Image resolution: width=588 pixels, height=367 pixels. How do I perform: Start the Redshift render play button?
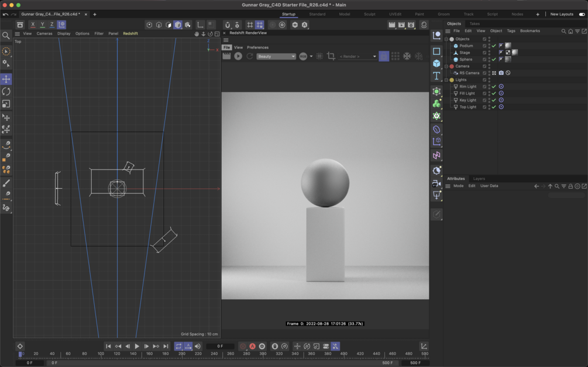click(238, 56)
